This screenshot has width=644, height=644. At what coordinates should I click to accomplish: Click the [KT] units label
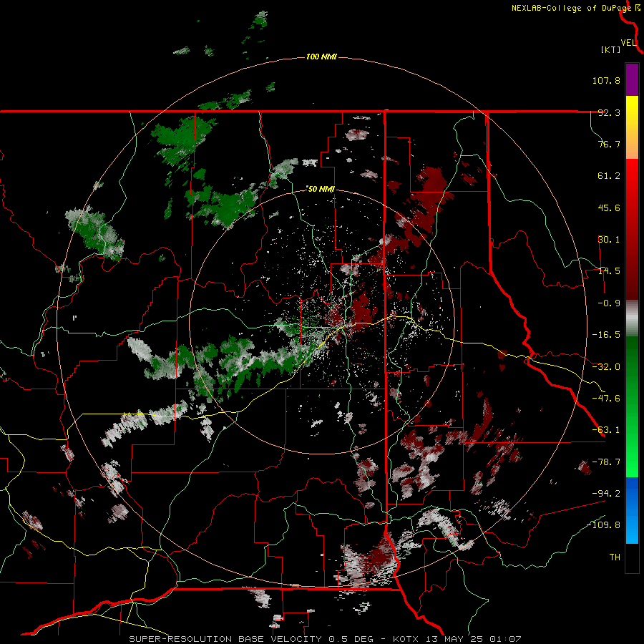point(611,49)
